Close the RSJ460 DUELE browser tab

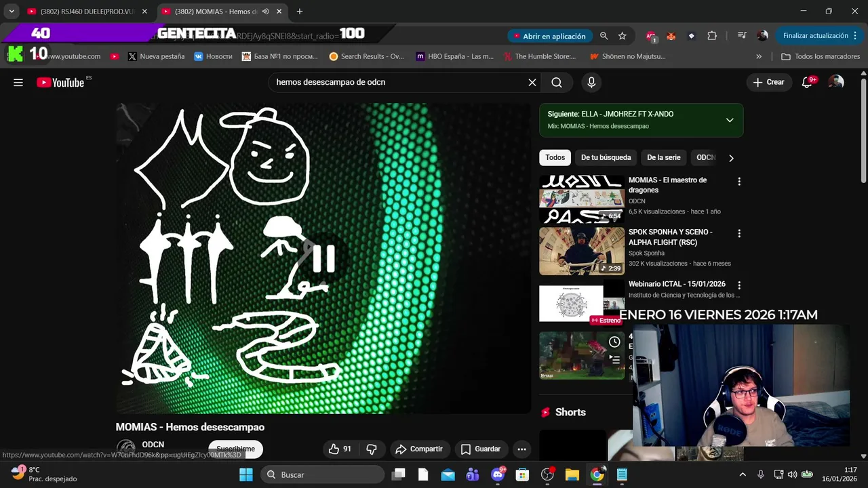tap(144, 12)
